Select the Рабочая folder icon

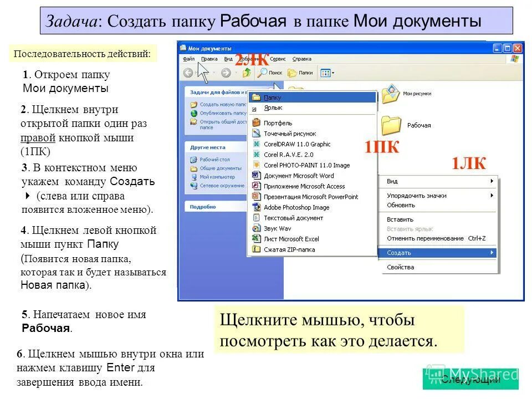coord(391,125)
